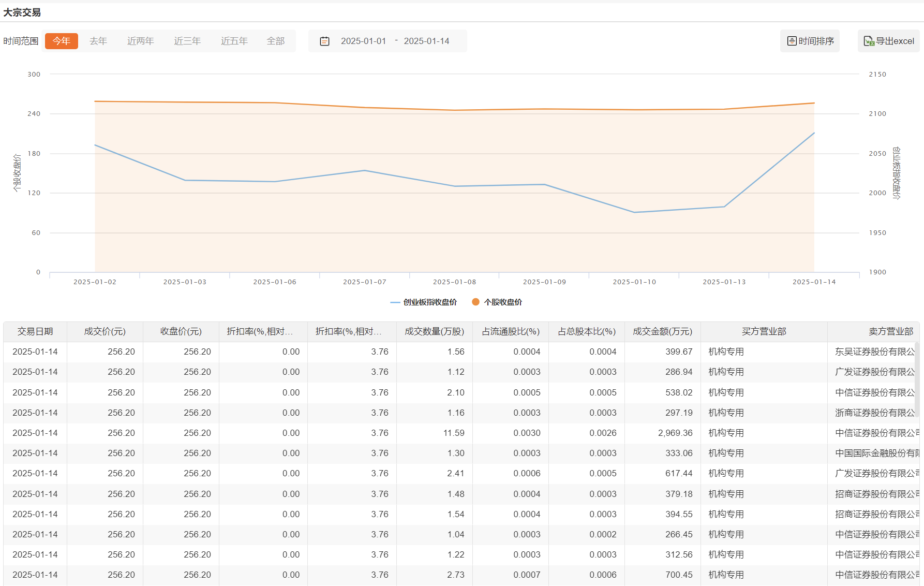Choose 近两年 time range option
Viewport: 924px width, 586px height.
140,41
